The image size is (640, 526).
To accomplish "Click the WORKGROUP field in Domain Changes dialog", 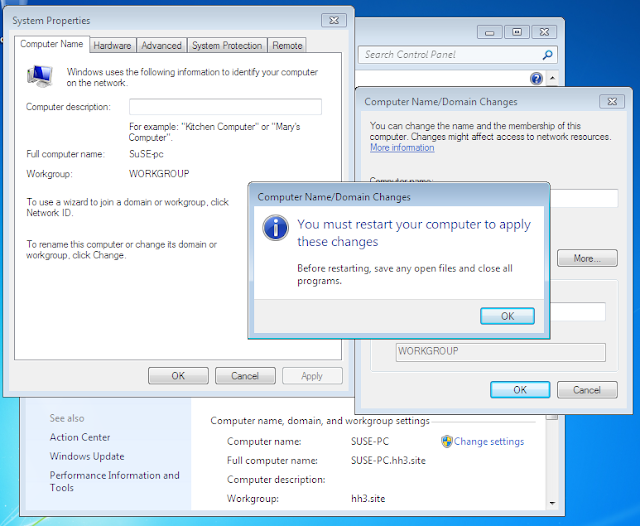I will [500, 352].
